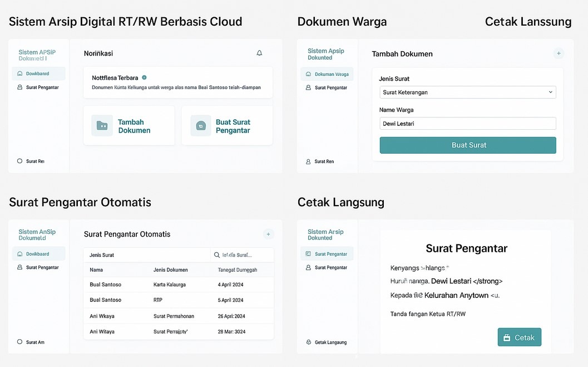The width and height of the screenshot is (588, 367).
Task: Select the row dated 4 April 2024
Action: pos(178,285)
